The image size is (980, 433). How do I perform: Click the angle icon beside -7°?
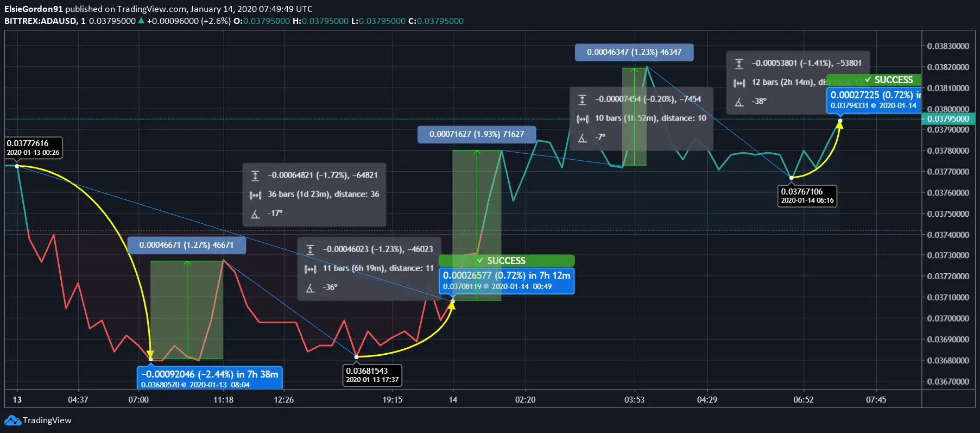click(x=582, y=138)
